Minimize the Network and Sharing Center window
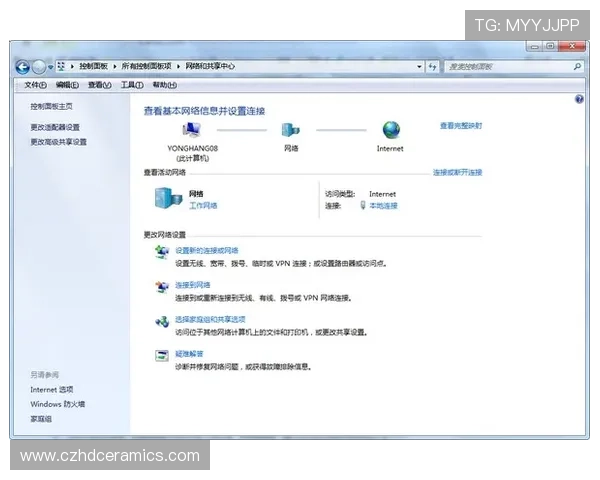 pos(534,46)
